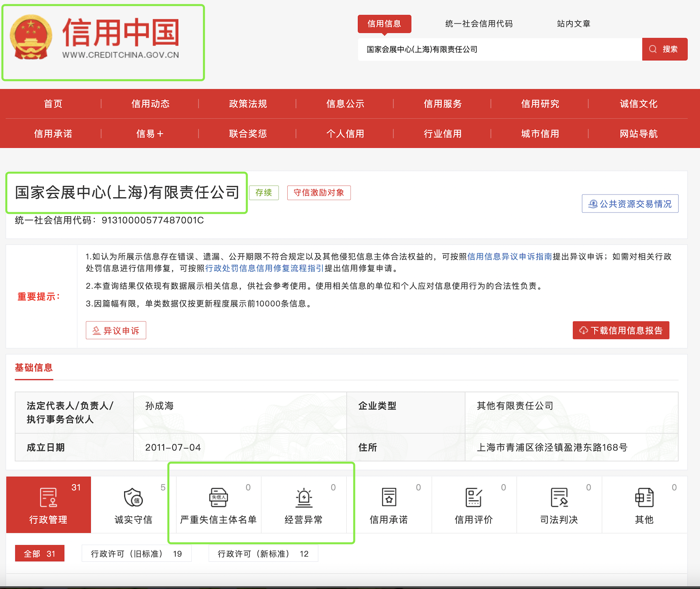Open 信用承诺 in the red navigation bar
Screen dimensions: 700x589
coord(53,134)
